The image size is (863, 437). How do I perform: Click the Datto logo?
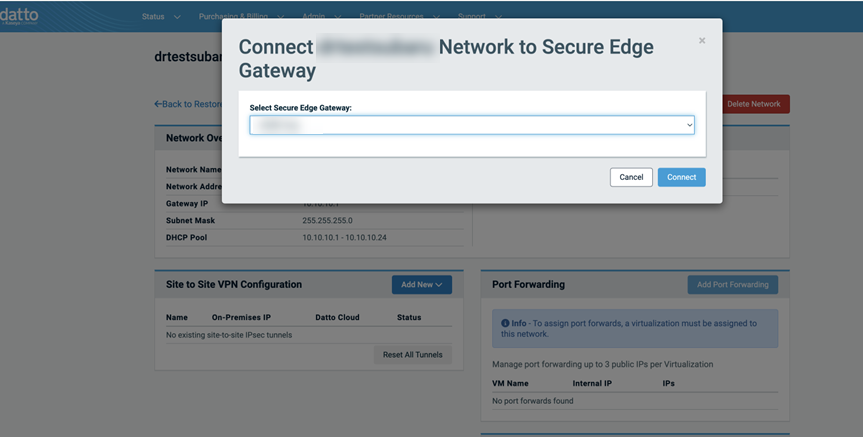pyautogui.click(x=19, y=15)
